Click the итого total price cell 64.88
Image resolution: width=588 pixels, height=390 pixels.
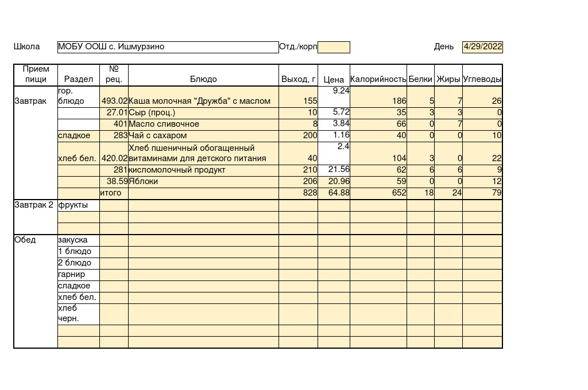pos(334,193)
